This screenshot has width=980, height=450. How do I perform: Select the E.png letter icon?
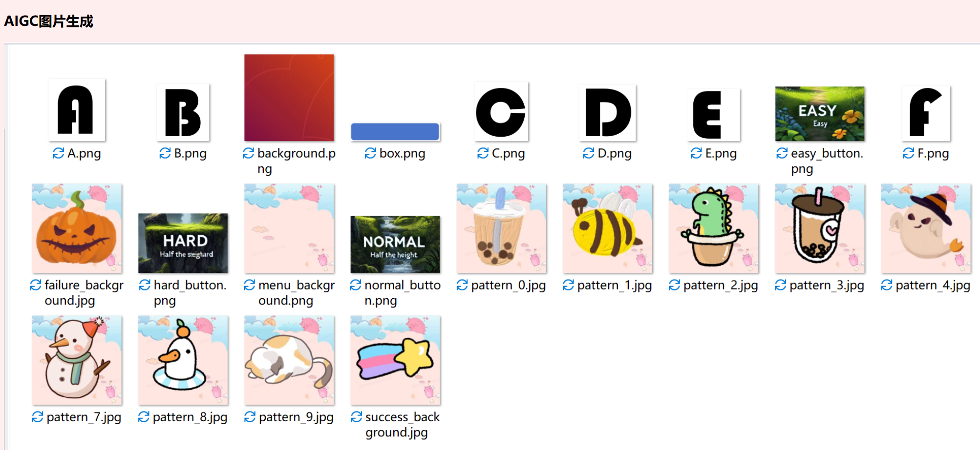pyautogui.click(x=714, y=115)
